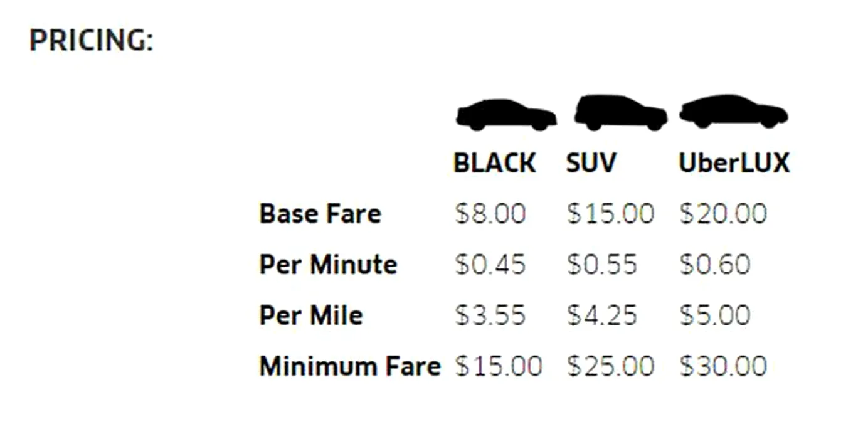Screen dimensions: 868x439
Task: Click the Per Minute row label
Action: click(x=328, y=265)
